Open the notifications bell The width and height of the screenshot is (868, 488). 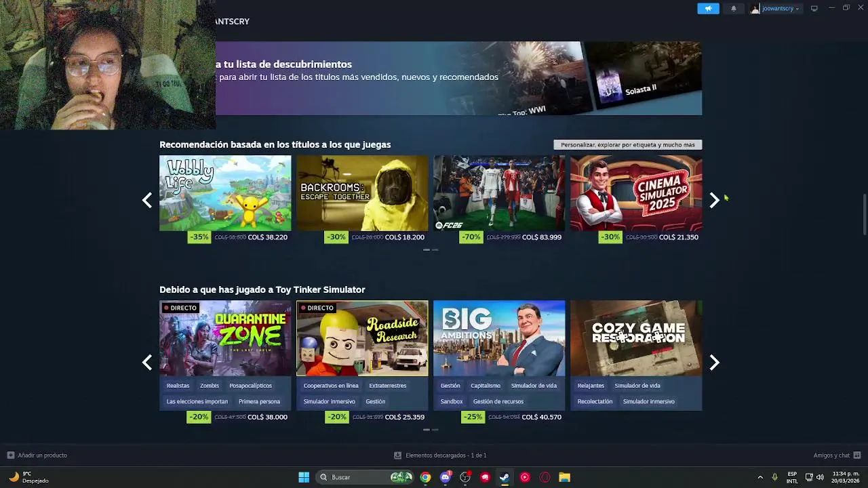click(x=733, y=8)
